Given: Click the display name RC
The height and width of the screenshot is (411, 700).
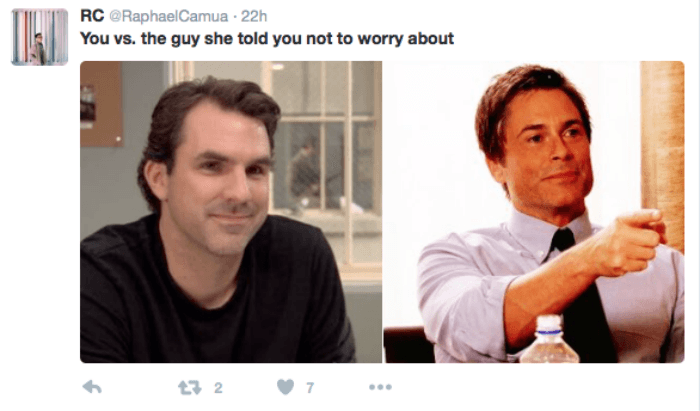Looking at the screenshot, I should point(92,16).
